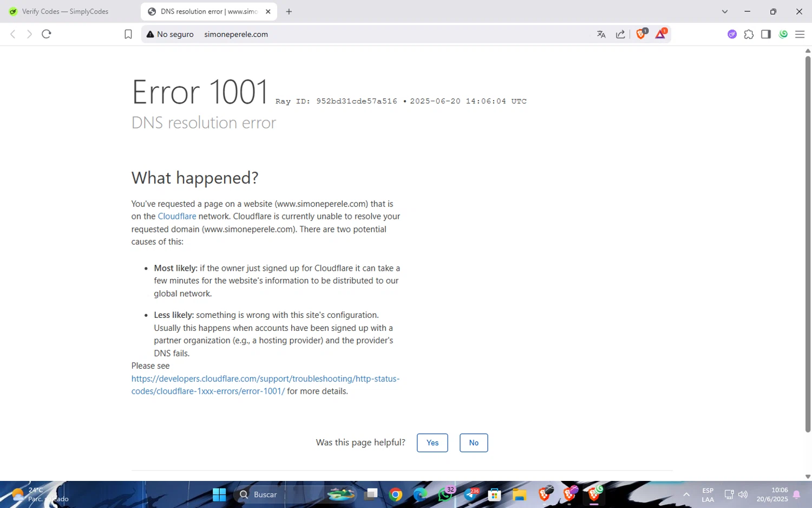Click the page's vertical scrollbar
This screenshot has height=508, width=812.
[x=808, y=244]
